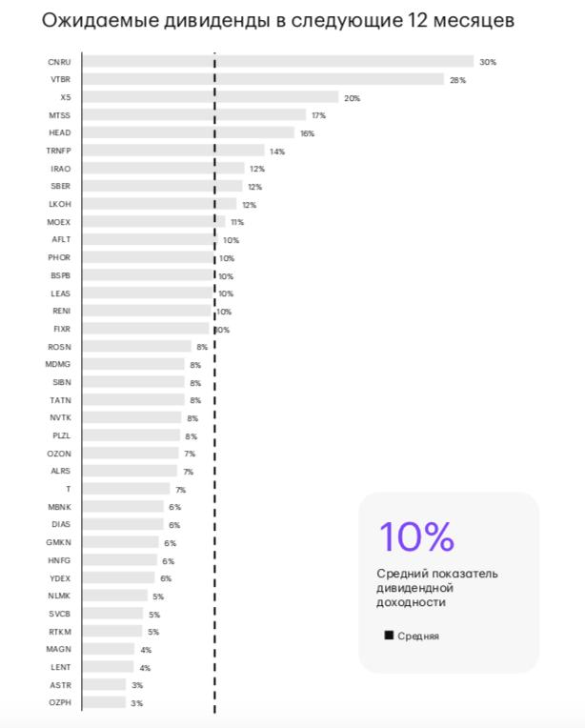
Task: Click the Средняя legend label
Action: [418, 637]
